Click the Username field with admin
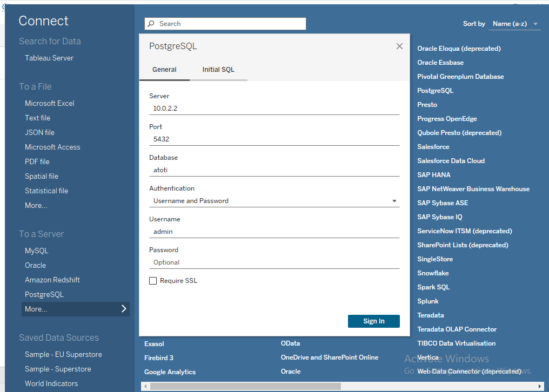 (x=274, y=232)
